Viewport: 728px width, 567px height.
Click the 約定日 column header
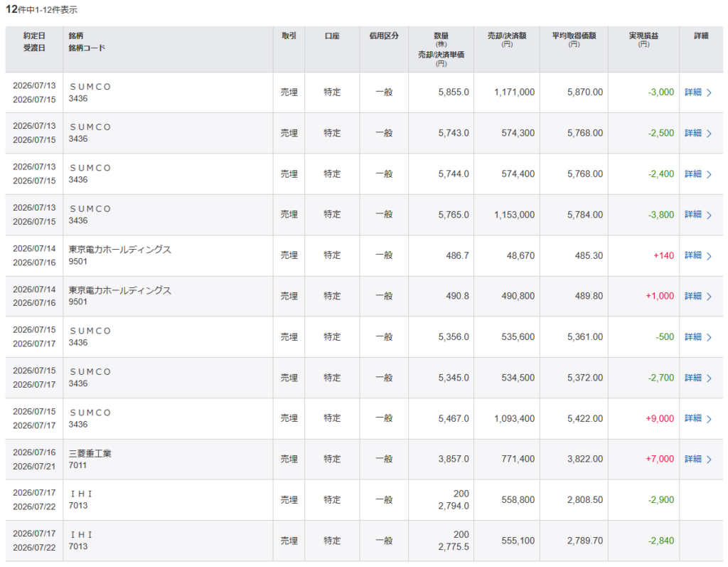[34, 36]
